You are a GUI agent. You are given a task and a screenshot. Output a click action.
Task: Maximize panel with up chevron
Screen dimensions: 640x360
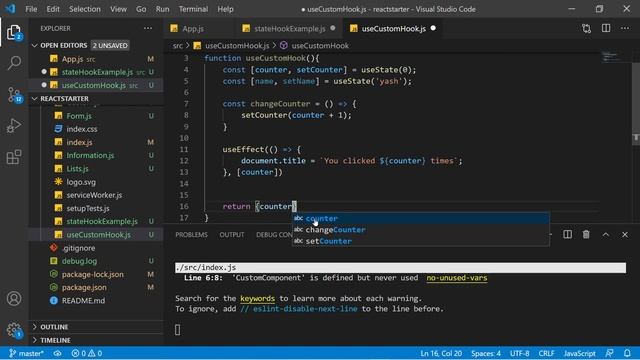(x=606, y=234)
